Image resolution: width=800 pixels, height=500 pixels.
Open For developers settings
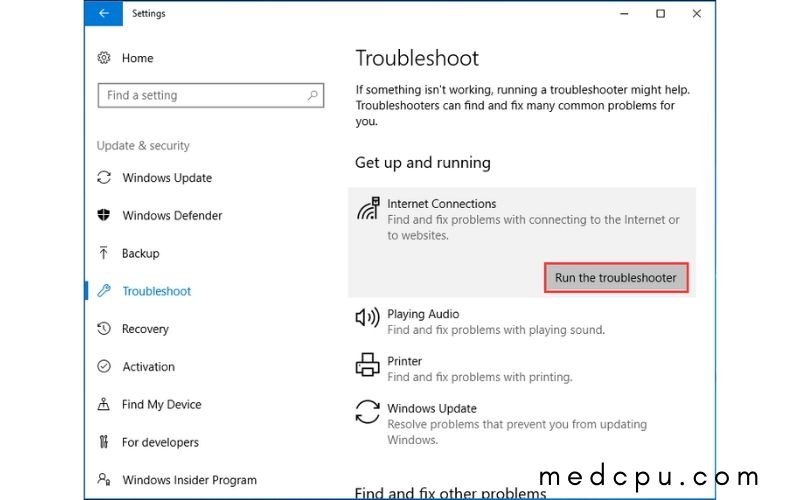coord(160,442)
